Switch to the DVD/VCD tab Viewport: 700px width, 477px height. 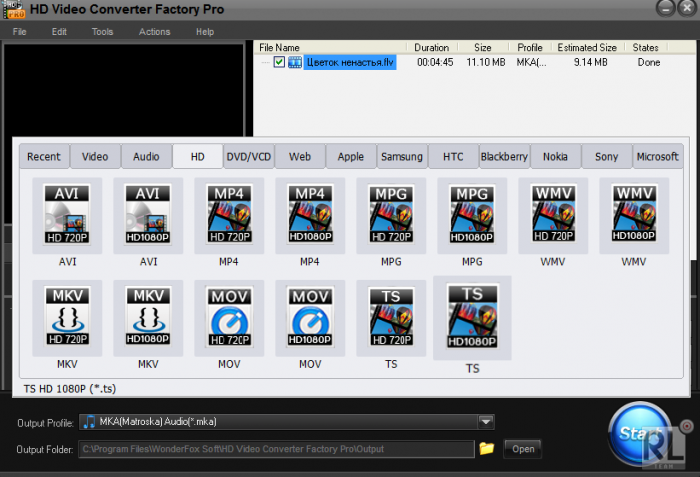(x=248, y=157)
